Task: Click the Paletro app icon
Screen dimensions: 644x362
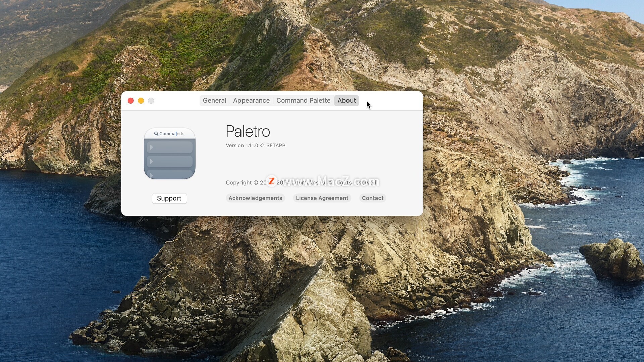Action: [x=169, y=154]
